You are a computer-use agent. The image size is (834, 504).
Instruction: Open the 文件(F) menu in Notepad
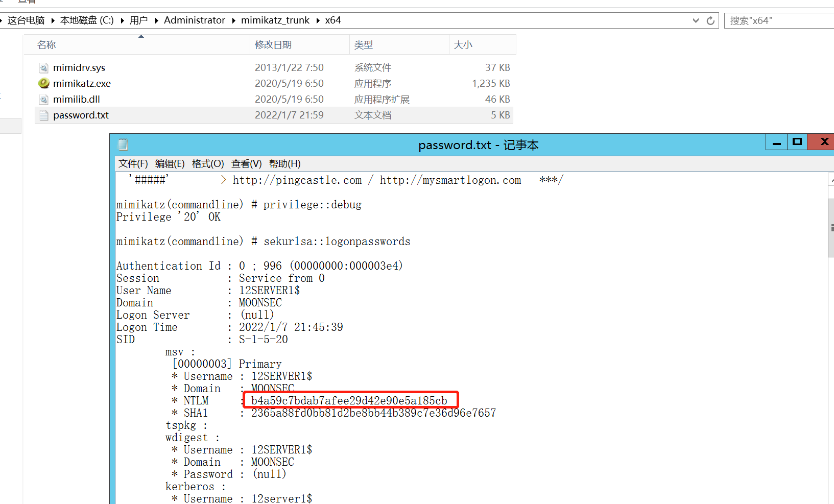point(132,163)
